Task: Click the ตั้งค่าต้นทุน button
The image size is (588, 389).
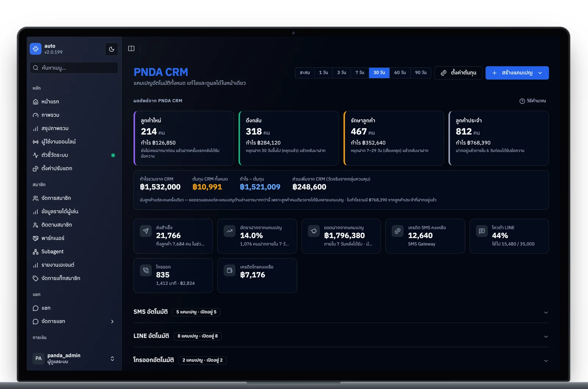Action: click(458, 73)
